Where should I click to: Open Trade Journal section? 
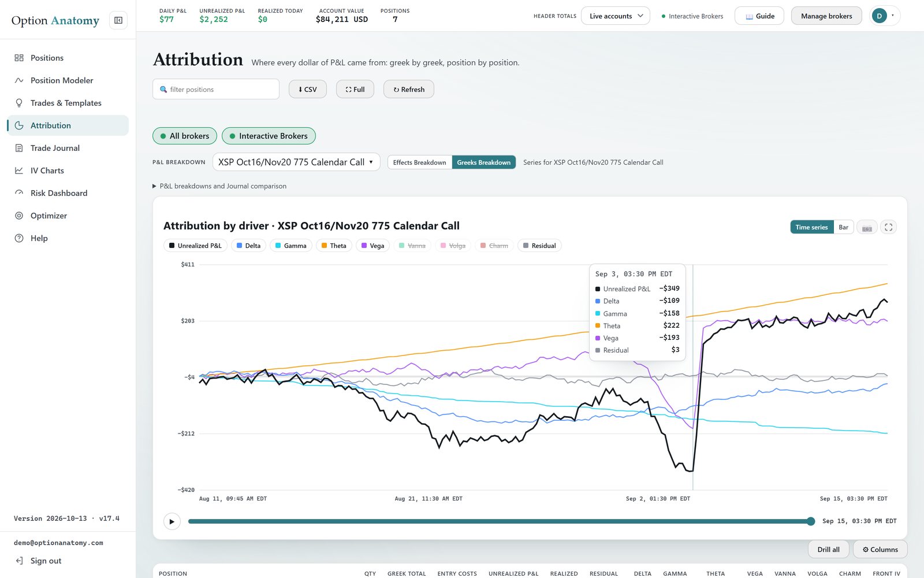68,148
